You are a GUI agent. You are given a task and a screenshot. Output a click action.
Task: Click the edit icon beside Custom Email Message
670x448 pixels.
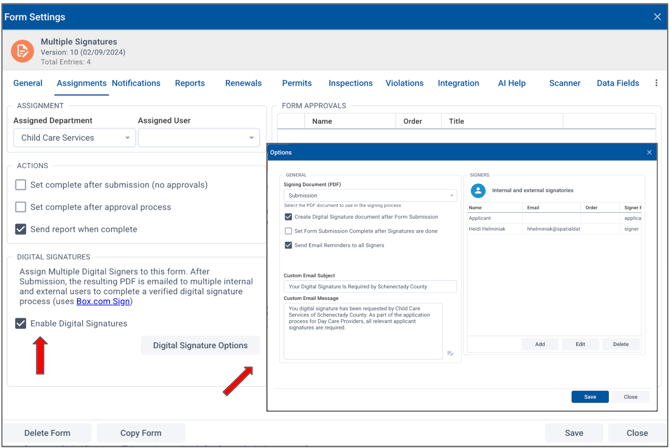pyautogui.click(x=450, y=353)
